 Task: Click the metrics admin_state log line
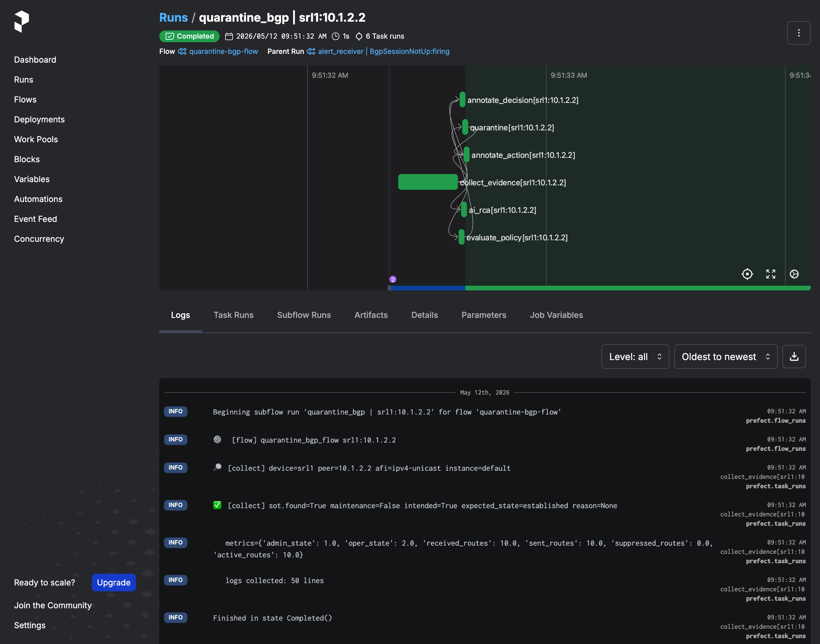(x=463, y=549)
